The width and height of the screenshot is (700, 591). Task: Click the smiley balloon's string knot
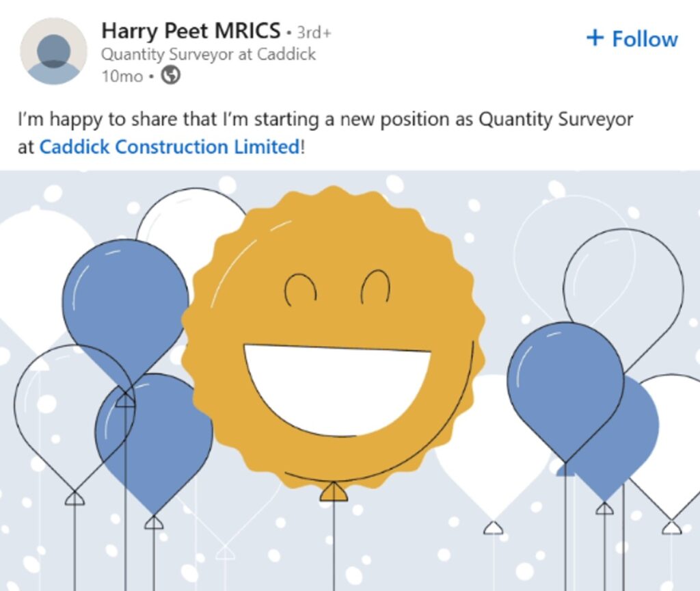[x=333, y=492]
